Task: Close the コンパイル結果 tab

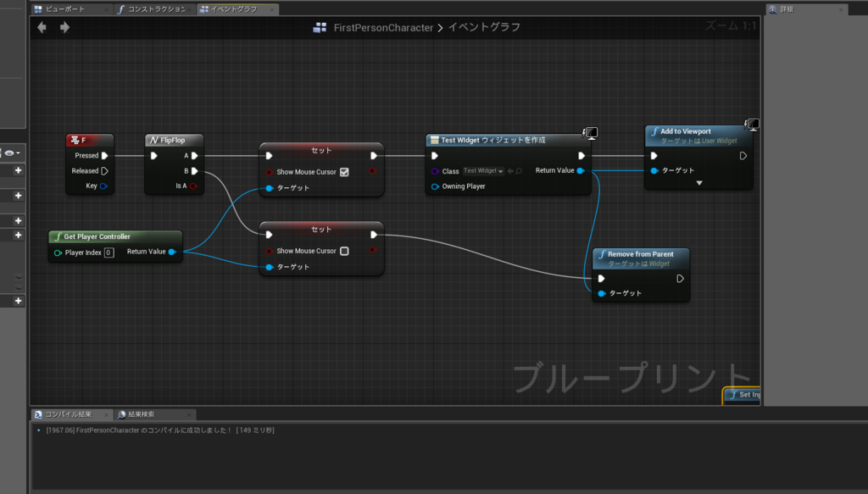Action: click(x=105, y=414)
